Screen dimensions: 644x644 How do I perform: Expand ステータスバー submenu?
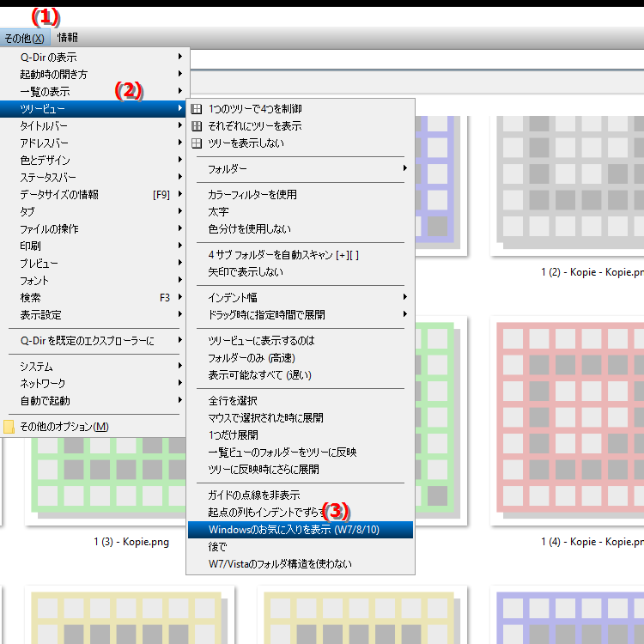94,178
